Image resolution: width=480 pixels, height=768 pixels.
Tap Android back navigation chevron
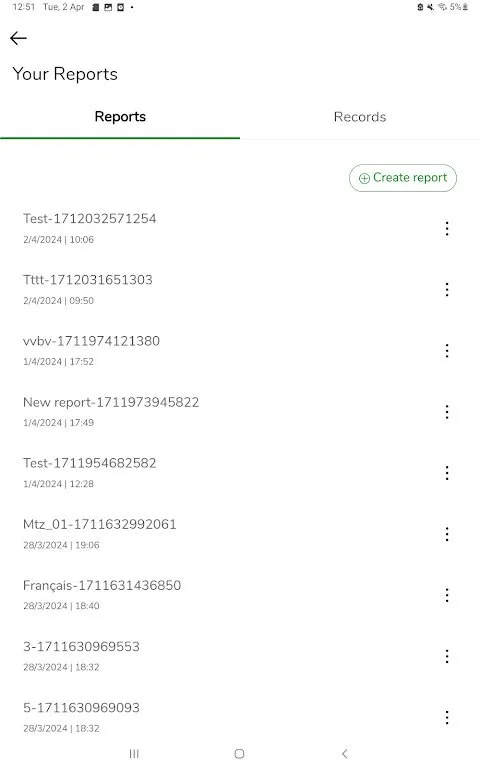(345, 754)
